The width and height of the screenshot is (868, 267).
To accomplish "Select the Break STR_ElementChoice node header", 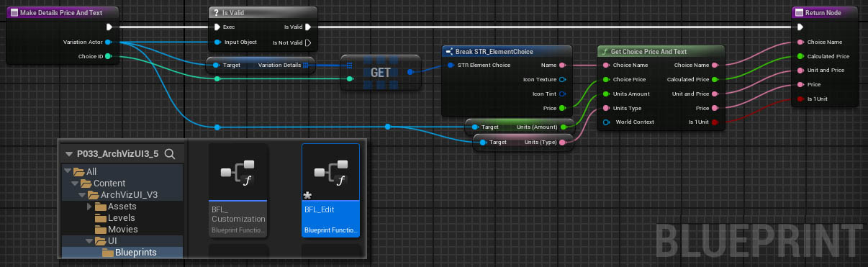I will (507, 52).
